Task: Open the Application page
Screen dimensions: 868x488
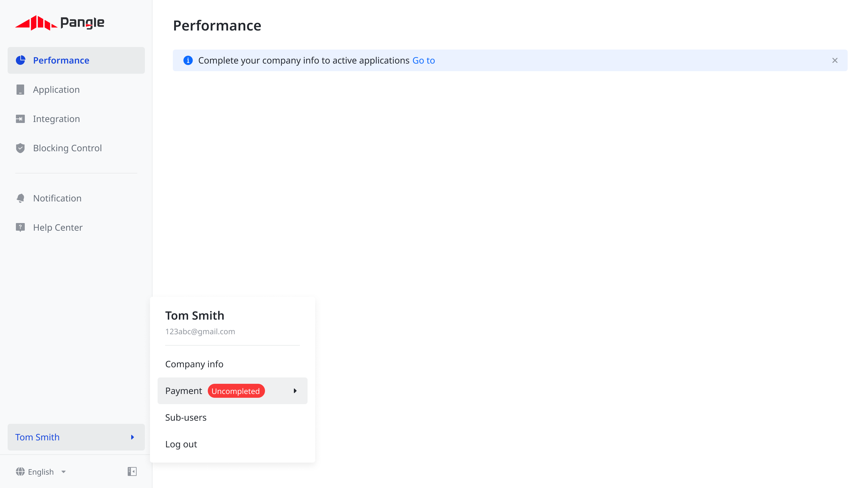Action: (76, 90)
